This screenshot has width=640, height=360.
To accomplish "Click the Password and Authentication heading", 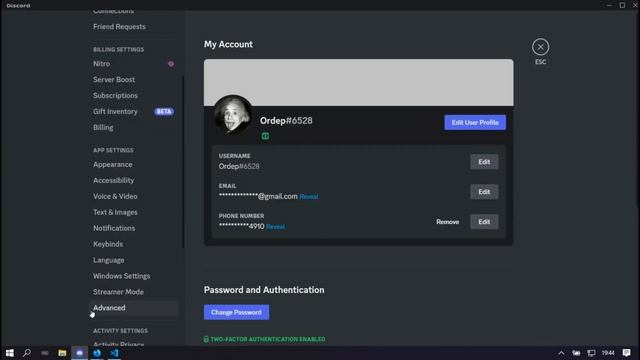I will point(264,290).
